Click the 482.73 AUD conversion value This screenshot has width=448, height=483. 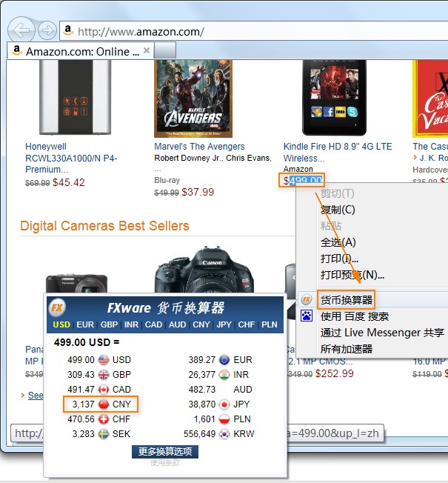click(202, 390)
